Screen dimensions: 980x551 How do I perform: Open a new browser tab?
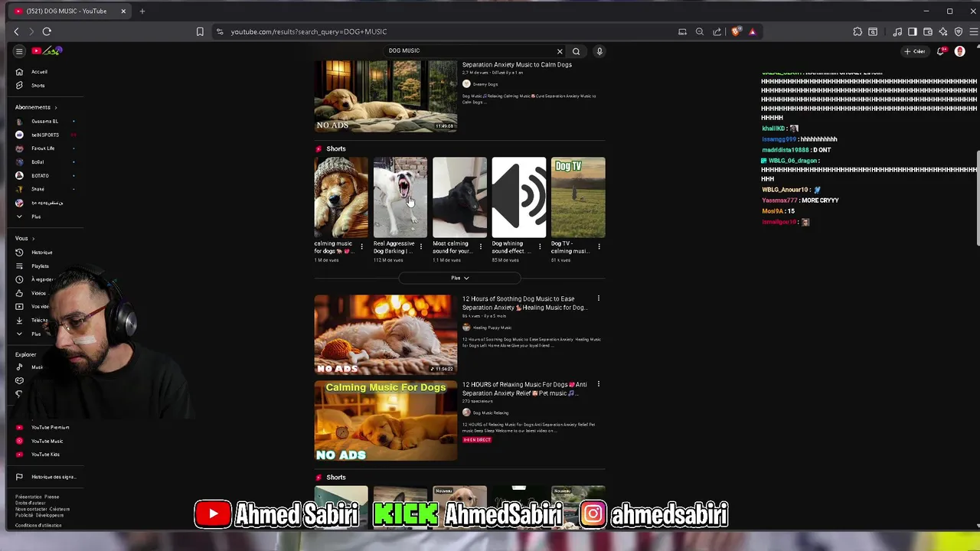point(142,11)
